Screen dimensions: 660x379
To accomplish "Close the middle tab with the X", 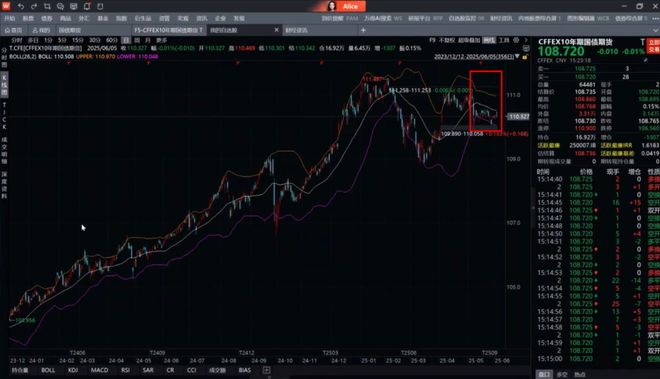I will [x=277, y=30].
